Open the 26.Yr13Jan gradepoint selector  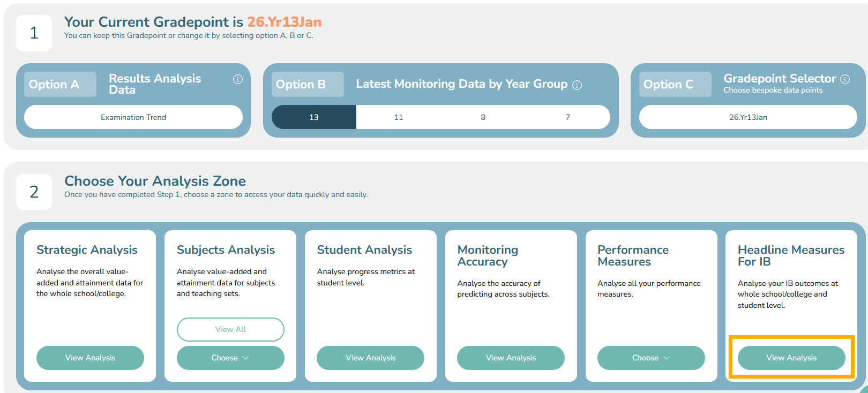[x=748, y=117]
